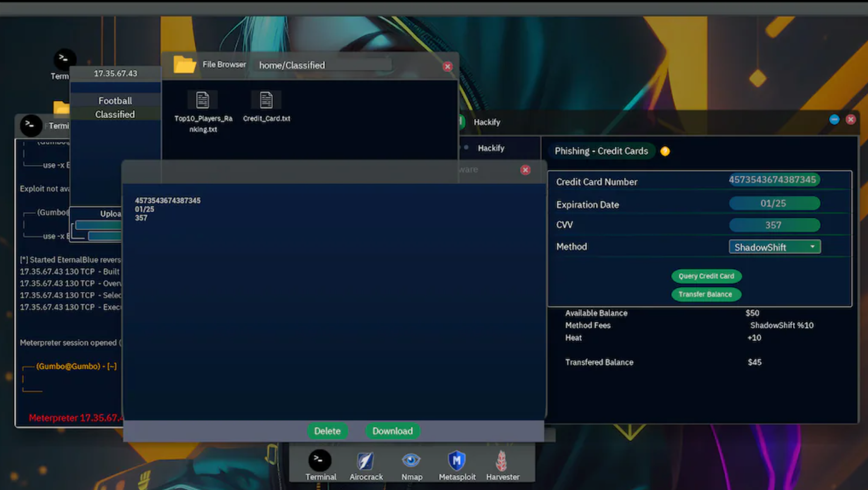The height and width of the screenshot is (490, 868).
Task: Open the Terminal from the taskbar dock
Action: (x=320, y=461)
